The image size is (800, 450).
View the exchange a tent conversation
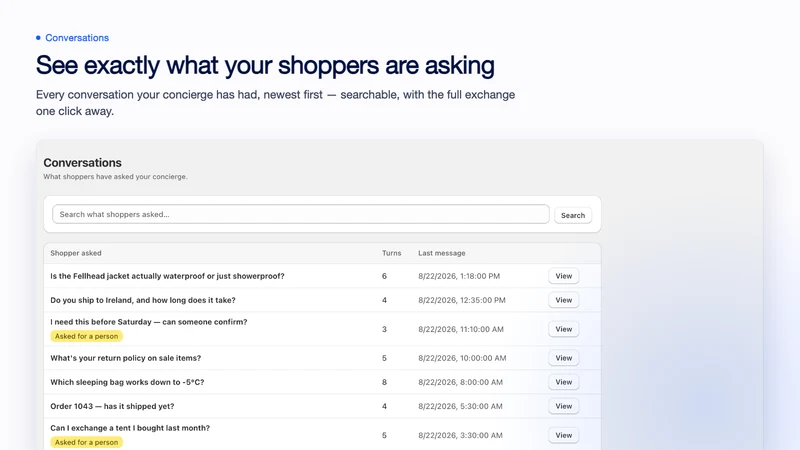click(x=563, y=435)
